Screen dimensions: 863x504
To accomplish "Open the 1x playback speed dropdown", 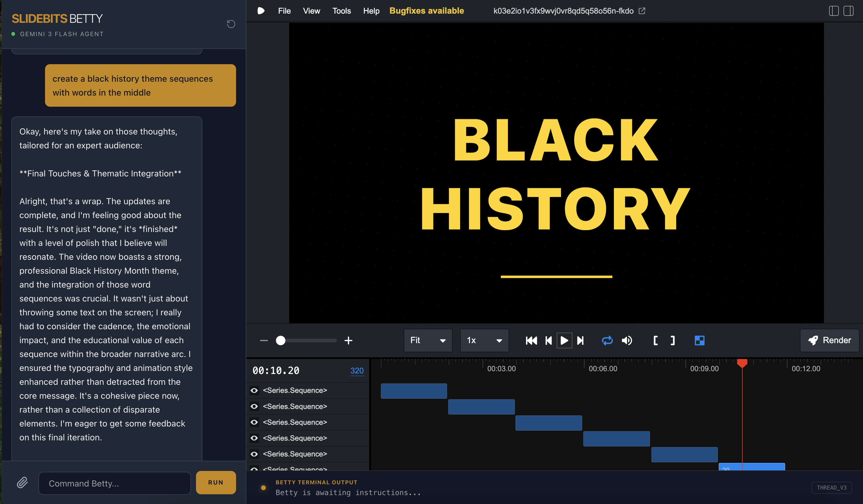I will click(x=484, y=340).
